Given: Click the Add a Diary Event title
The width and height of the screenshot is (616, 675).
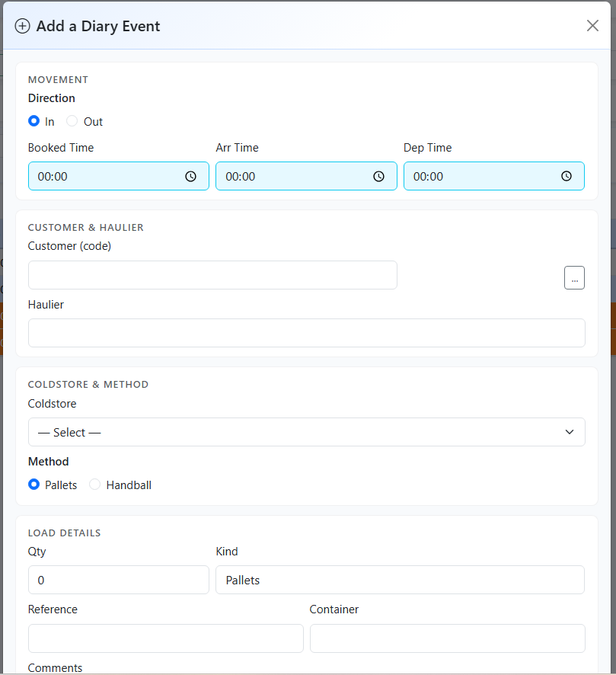Looking at the screenshot, I should (x=98, y=26).
